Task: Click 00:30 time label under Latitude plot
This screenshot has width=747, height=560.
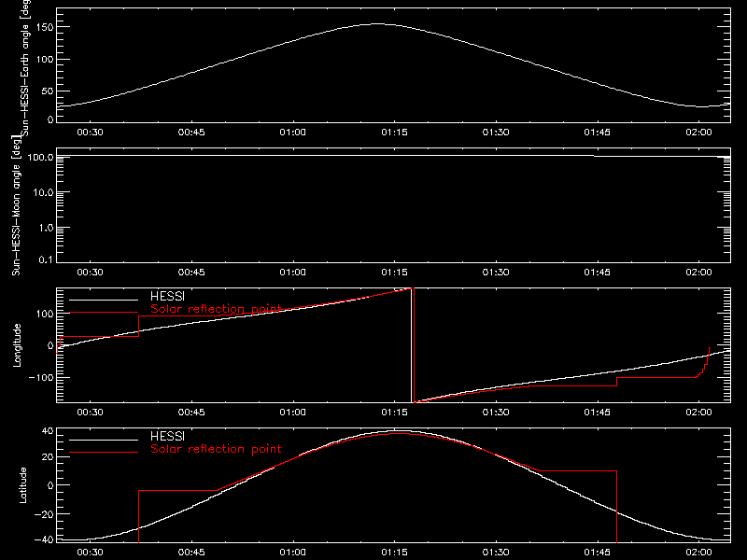Action: pyautogui.click(x=90, y=553)
